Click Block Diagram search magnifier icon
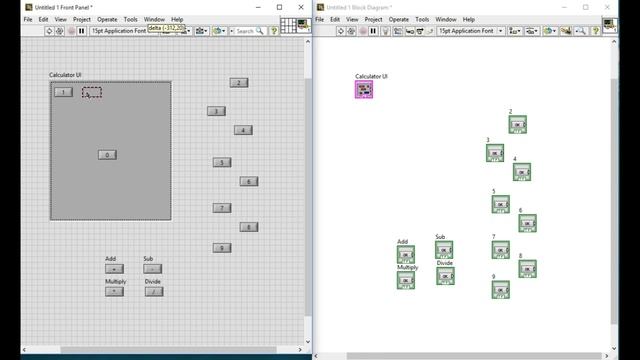 (x=580, y=31)
